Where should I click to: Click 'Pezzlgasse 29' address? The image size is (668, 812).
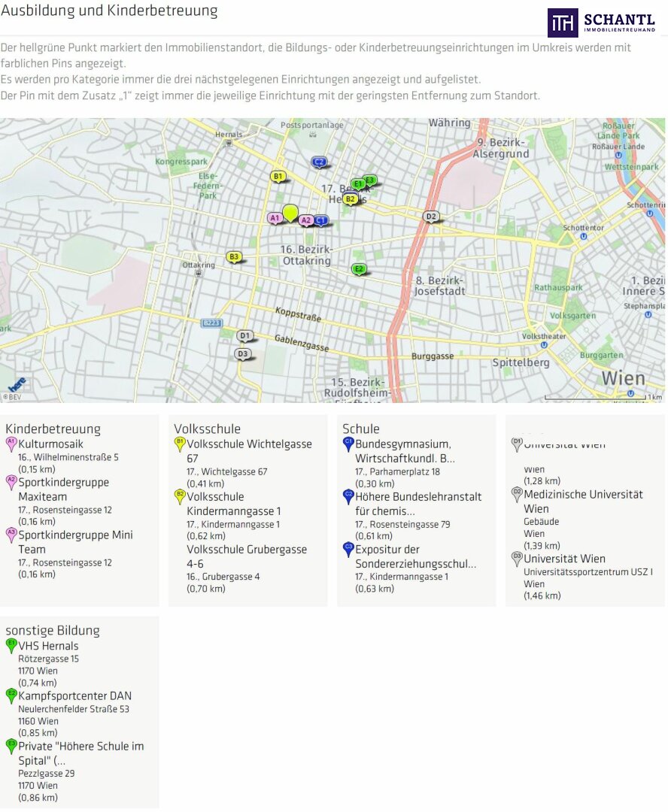coord(47,773)
